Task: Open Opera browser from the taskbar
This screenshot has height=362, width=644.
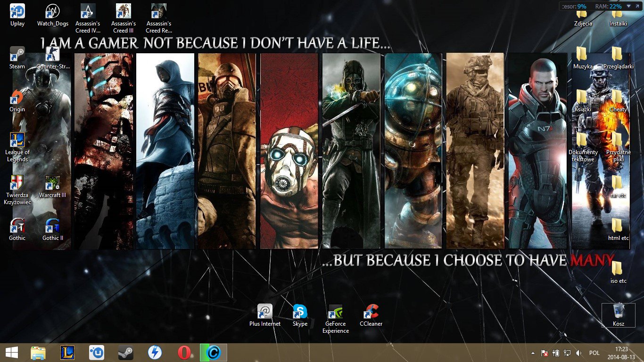Action: (184, 353)
